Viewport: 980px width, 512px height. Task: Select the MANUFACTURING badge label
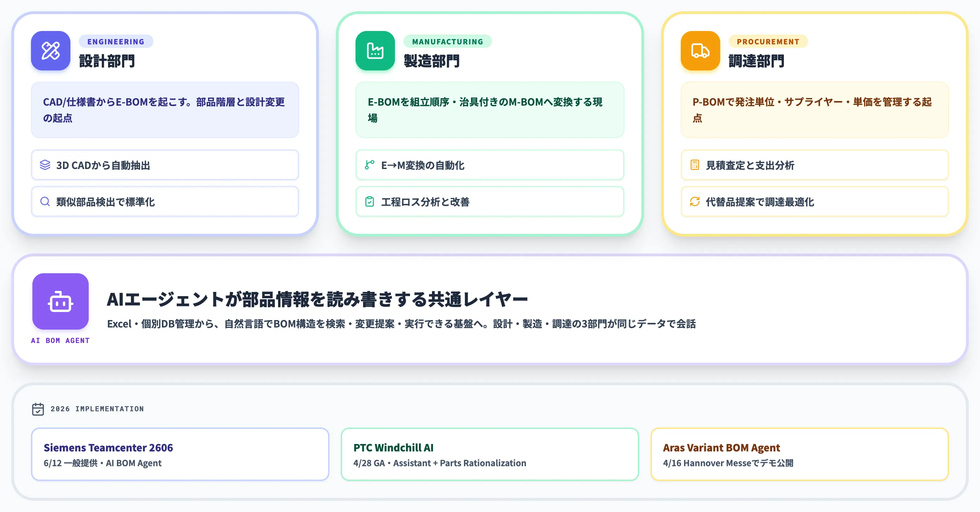click(447, 42)
